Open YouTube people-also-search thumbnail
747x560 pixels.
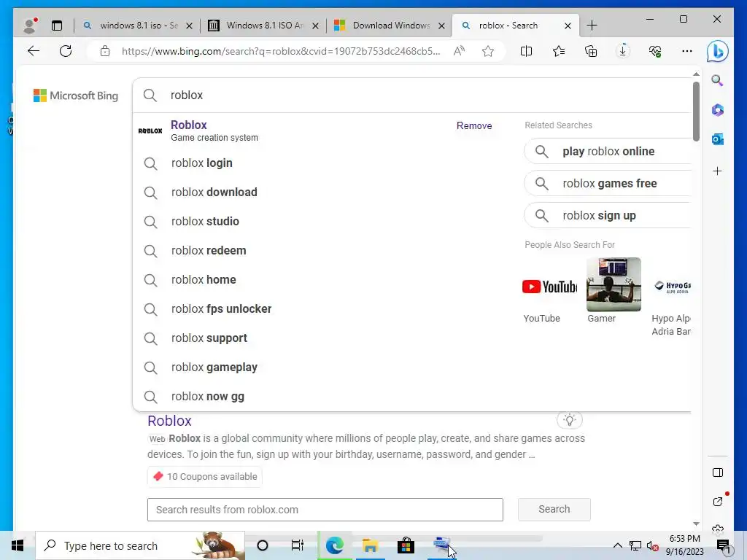549,286
